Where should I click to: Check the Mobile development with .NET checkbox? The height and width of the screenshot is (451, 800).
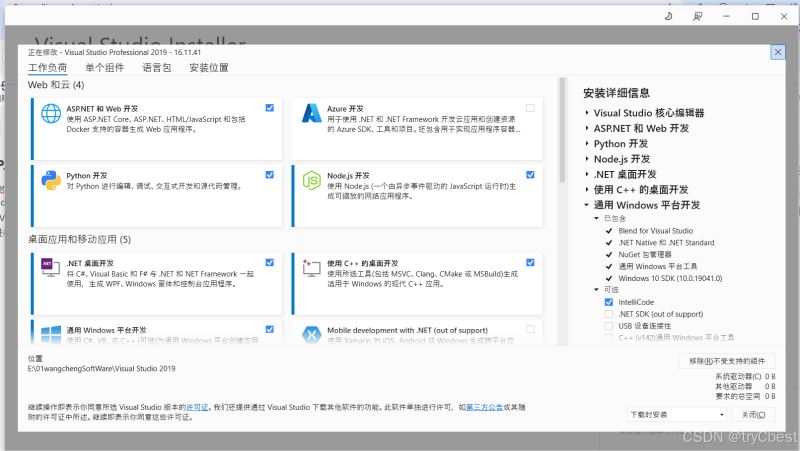click(530, 329)
